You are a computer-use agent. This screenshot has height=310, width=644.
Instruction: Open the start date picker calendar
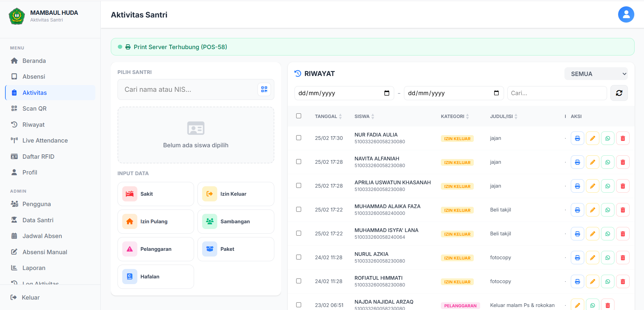[x=386, y=93]
